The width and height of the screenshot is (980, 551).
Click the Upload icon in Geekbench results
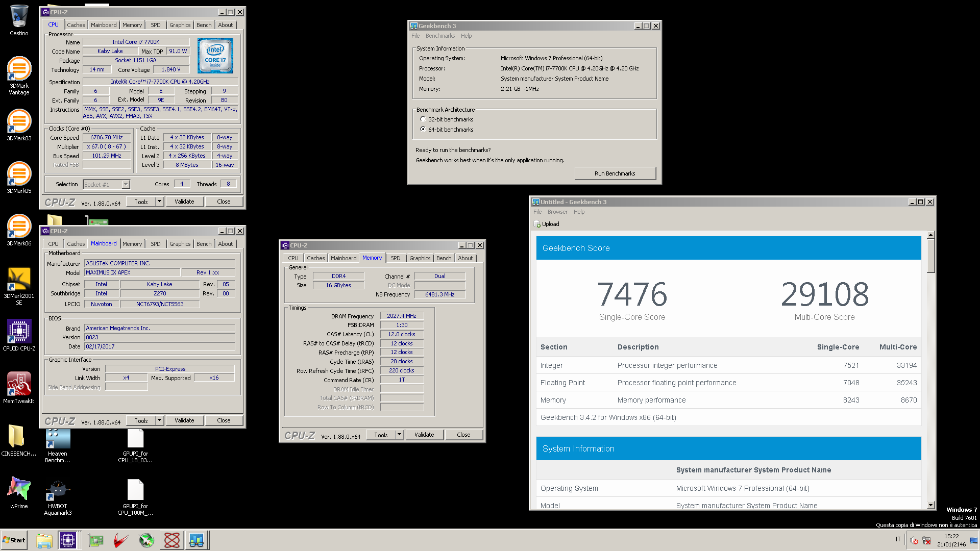pyautogui.click(x=537, y=224)
